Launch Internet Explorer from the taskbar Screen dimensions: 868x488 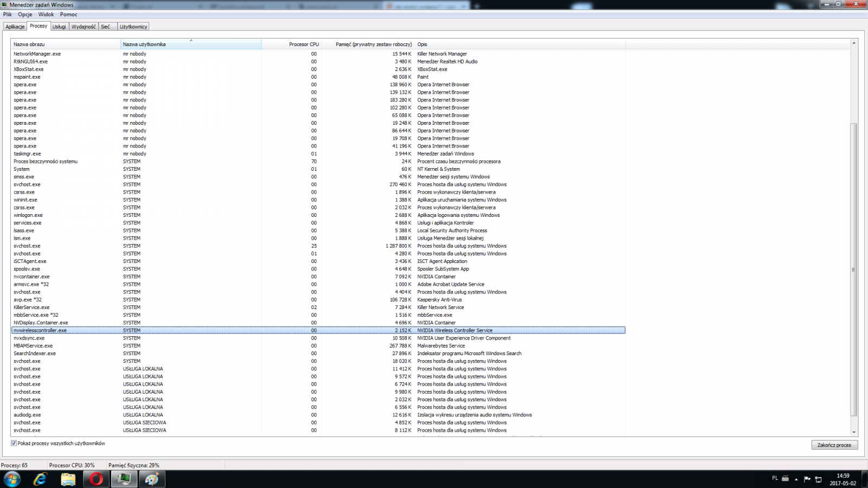(40, 479)
